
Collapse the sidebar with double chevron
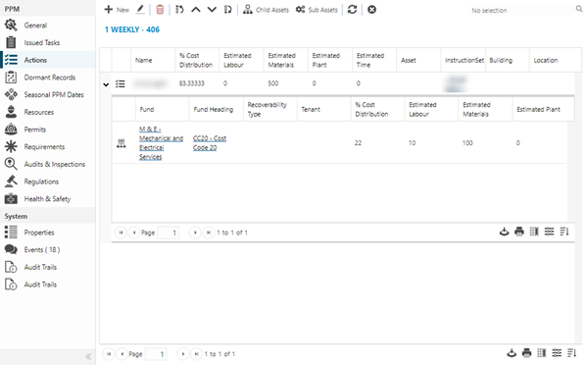point(88,356)
